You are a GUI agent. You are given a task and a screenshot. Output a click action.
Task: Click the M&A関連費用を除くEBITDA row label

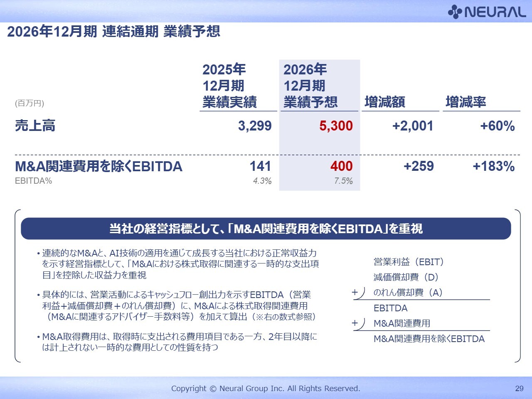(x=99, y=166)
